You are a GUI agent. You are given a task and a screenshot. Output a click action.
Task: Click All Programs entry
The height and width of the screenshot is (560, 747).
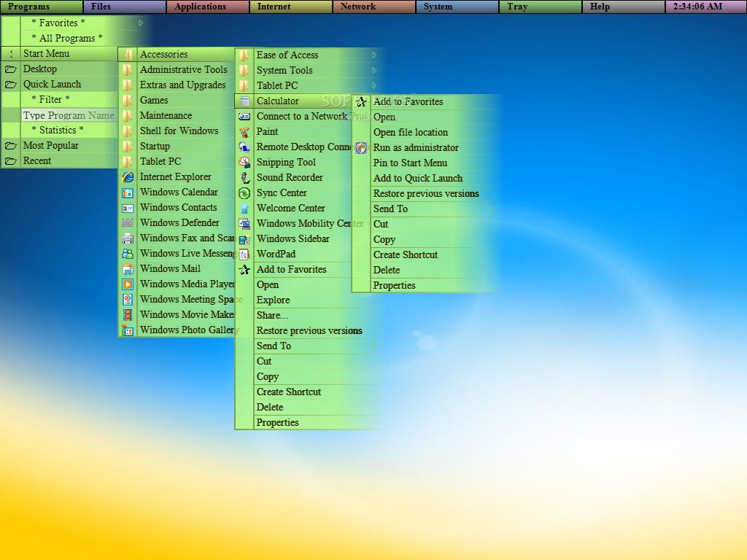pos(67,38)
